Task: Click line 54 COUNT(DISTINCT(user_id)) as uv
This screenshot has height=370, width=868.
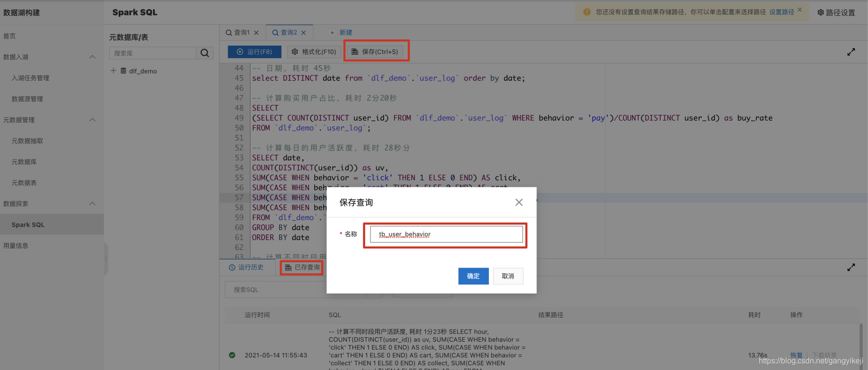Action: coord(320,168)
